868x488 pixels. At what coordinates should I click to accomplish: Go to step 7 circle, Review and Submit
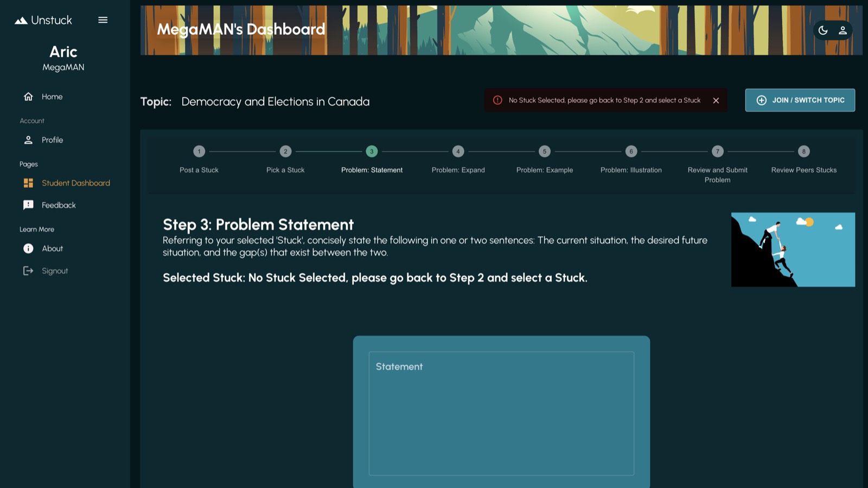pos(717,151)
